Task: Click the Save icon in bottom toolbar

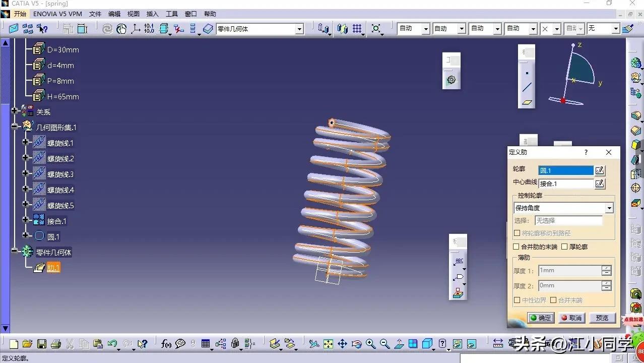Action: tap(42, 344)
